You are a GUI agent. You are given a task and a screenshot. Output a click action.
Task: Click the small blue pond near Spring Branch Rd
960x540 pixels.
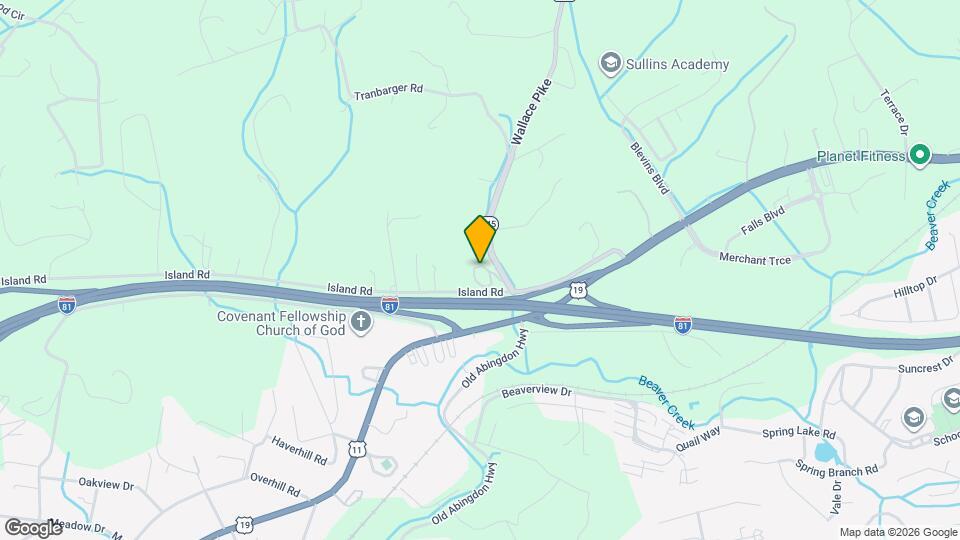tap(825, 453)
